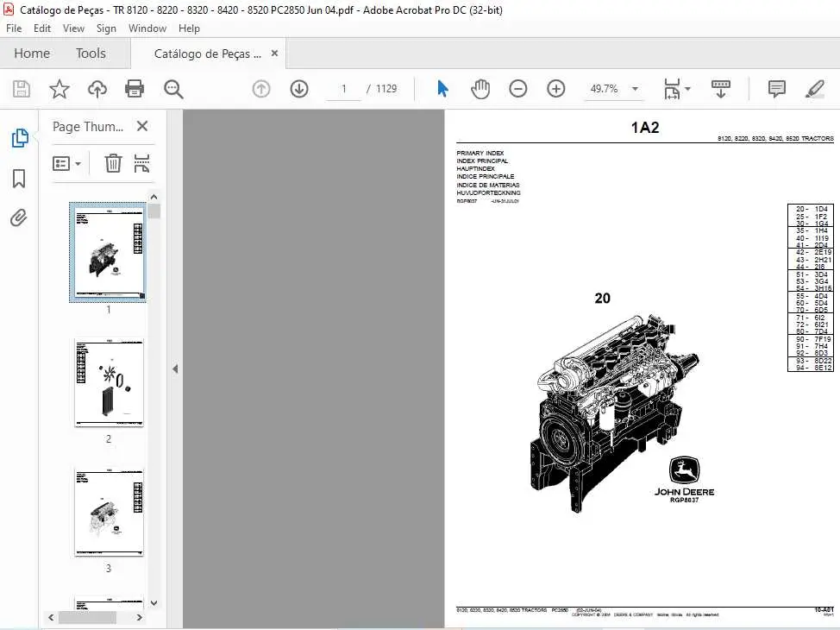The width and height of the screenshot is (840, 630).
Task: Click the 55 - 4D4 index entry
Action: coord(812,296)
